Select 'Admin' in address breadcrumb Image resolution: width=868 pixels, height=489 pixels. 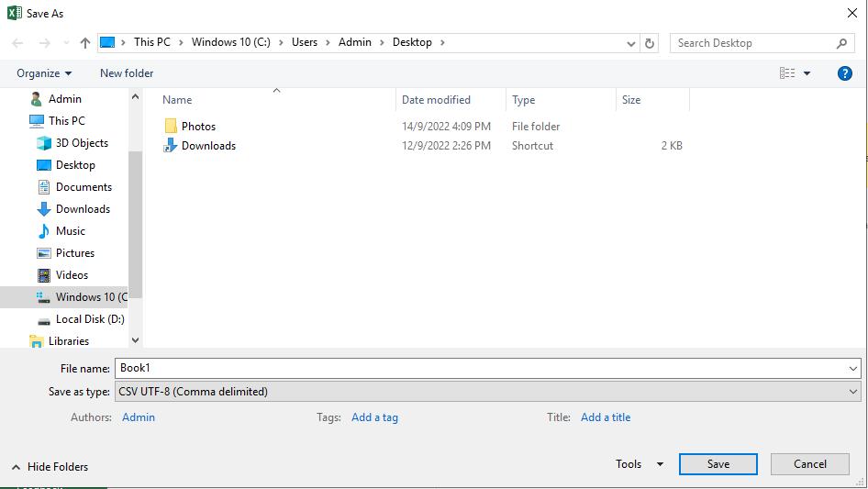355,42
